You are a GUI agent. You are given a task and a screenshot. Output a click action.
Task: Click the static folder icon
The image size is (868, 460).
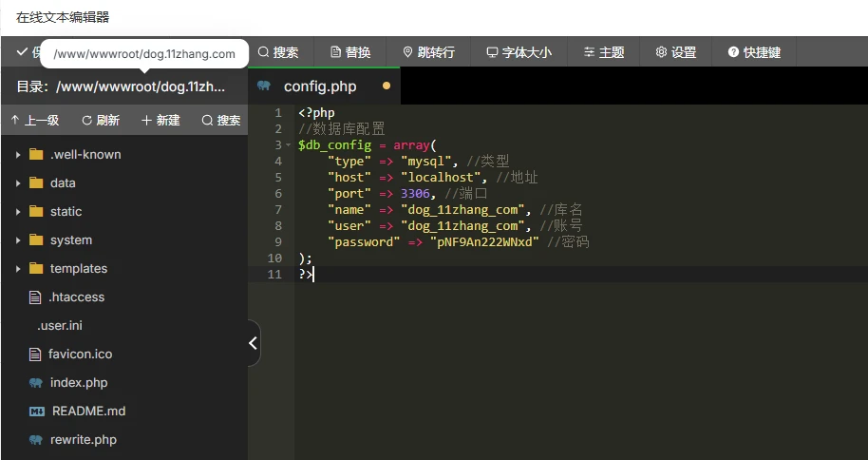36,211
